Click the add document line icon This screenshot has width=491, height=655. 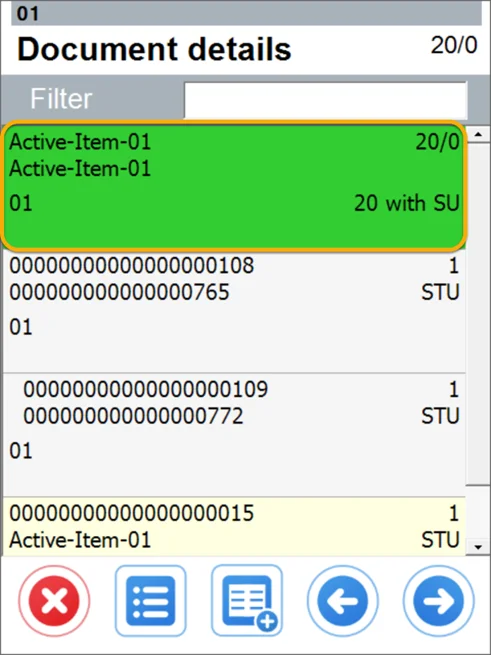[x=247, y=601]
